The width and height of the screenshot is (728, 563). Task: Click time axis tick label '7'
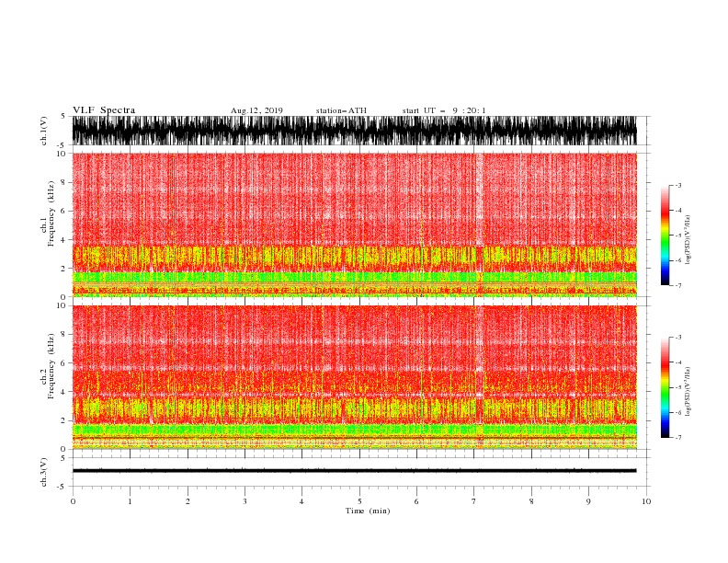474,501
